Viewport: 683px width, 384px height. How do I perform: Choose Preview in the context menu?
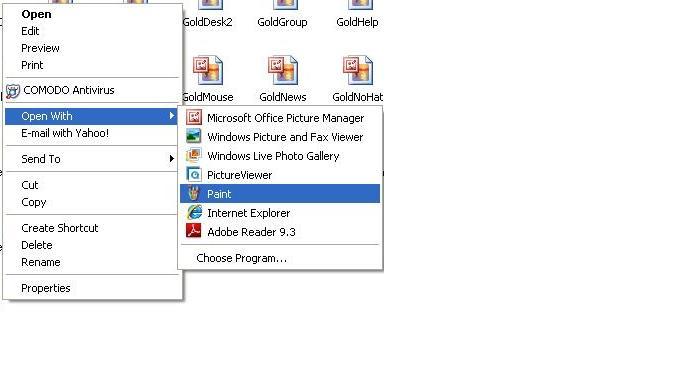91,48
